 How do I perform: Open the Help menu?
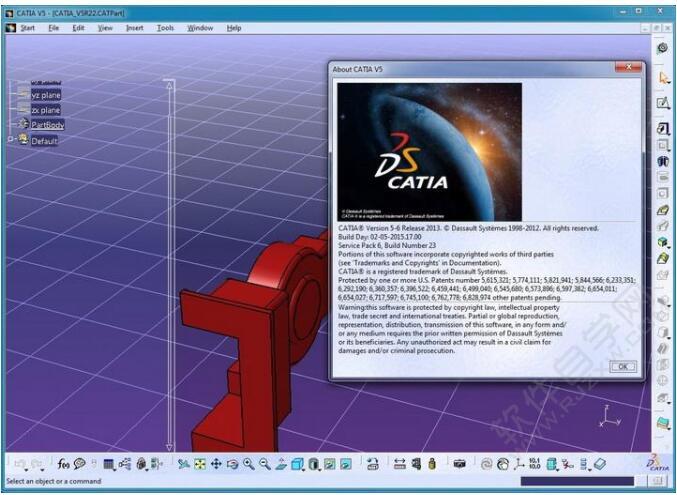[234, 28]
